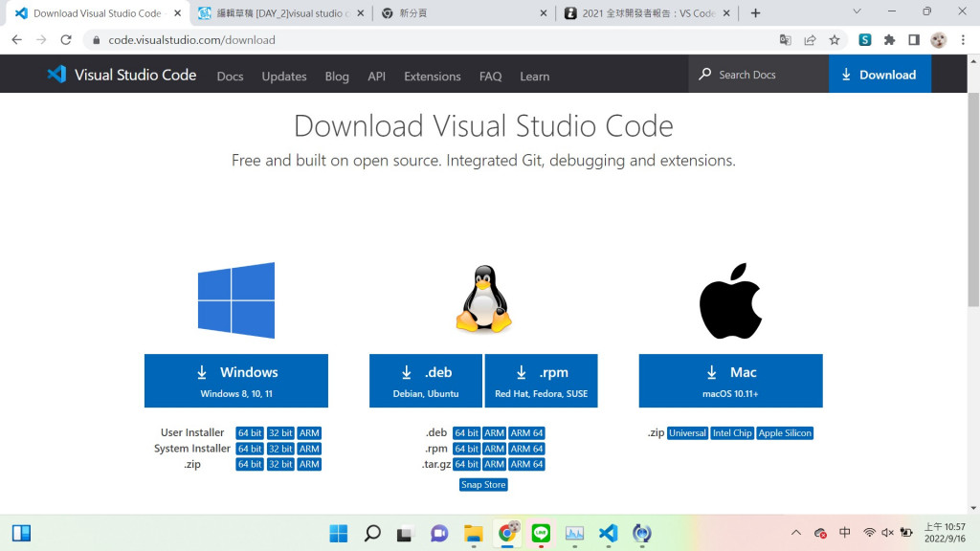
Task: Click the muted volume tray icon
Action: click(x=887, y=533)
